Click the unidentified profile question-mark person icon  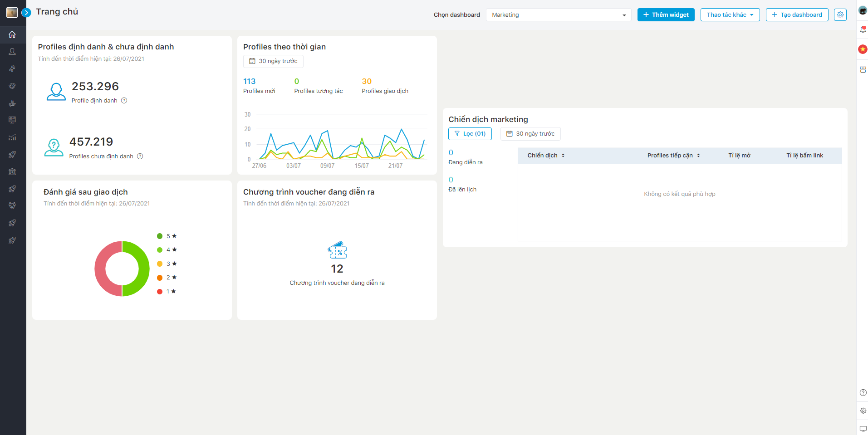(x=54, y=147)
